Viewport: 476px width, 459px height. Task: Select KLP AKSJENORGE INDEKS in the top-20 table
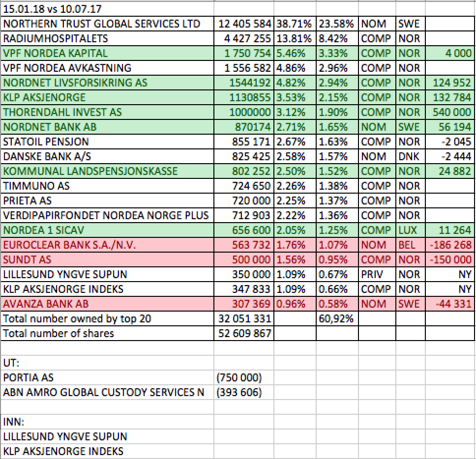107,289
